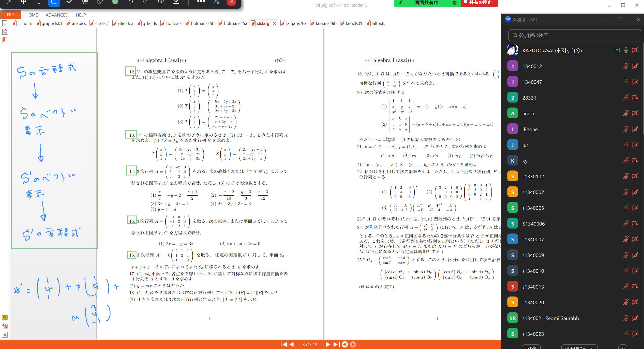This screenshot has width=644, height=349.
Task: Open the FILE menu in Nitro Reader
Action: tap(10, 15)
